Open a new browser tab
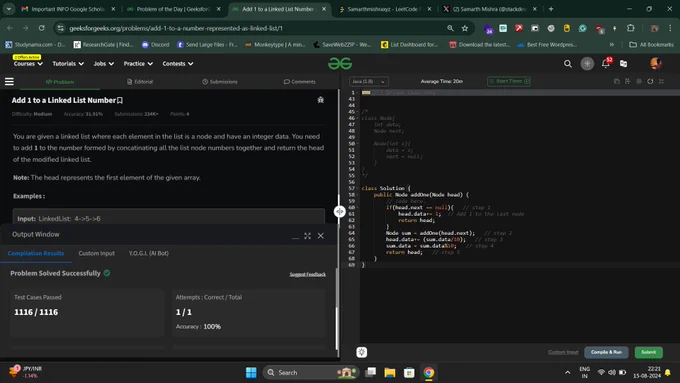Viewport: 680px width, 383px height. pyautogui.click(x=551, y=9)
